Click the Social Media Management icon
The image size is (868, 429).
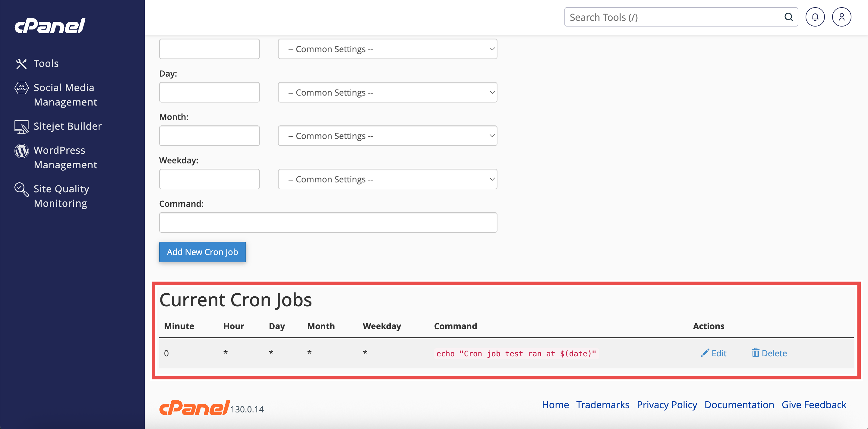point(22,88)
